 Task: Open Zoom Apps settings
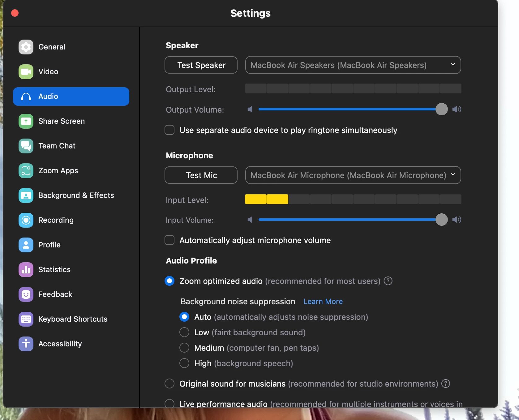(x=71, y=171)
